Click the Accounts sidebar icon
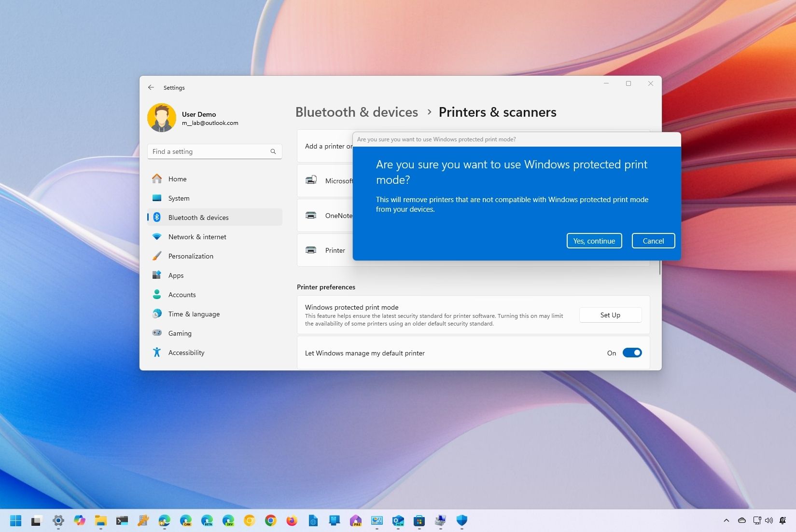 pyautogui.click(x=157, y=295)
